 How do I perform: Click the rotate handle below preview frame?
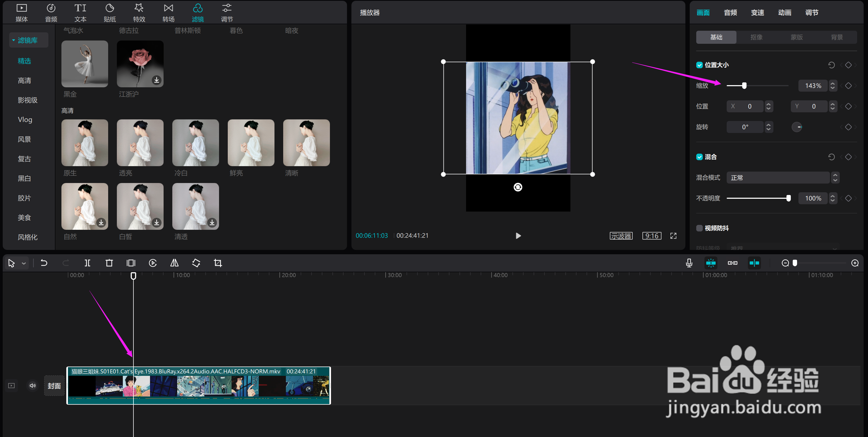click(518, 187)
